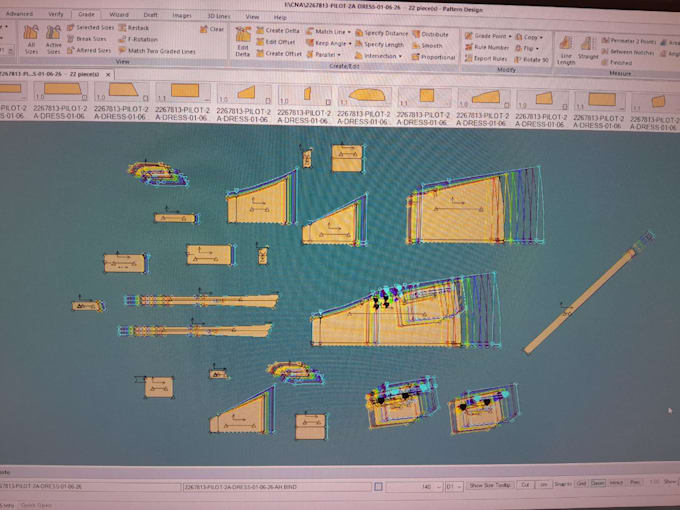Click the Active Sizes icon
This screenshot has height=510, width=680.
[x=53, y=39]
